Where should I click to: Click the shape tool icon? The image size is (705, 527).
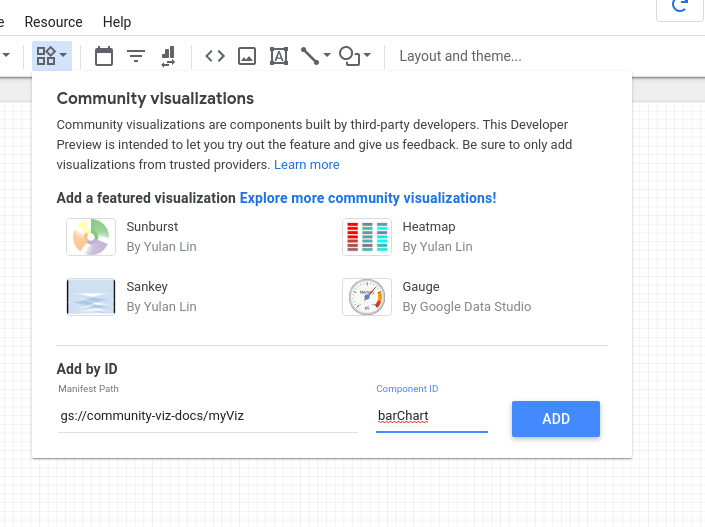click(x=349, y=56)
